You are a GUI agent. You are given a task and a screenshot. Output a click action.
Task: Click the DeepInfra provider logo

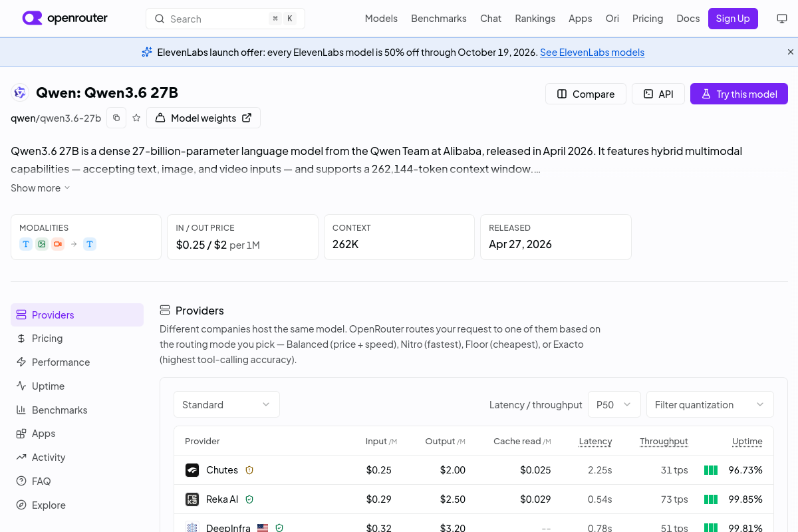click(192, 528)
